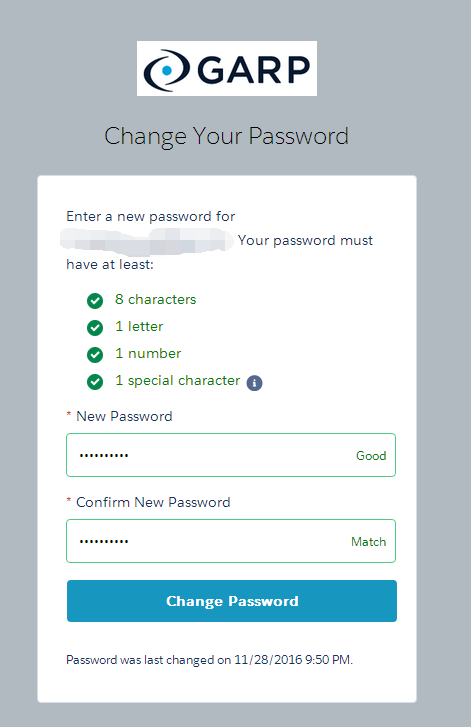
Task: Click the New Password label
Action: [124, 416]
